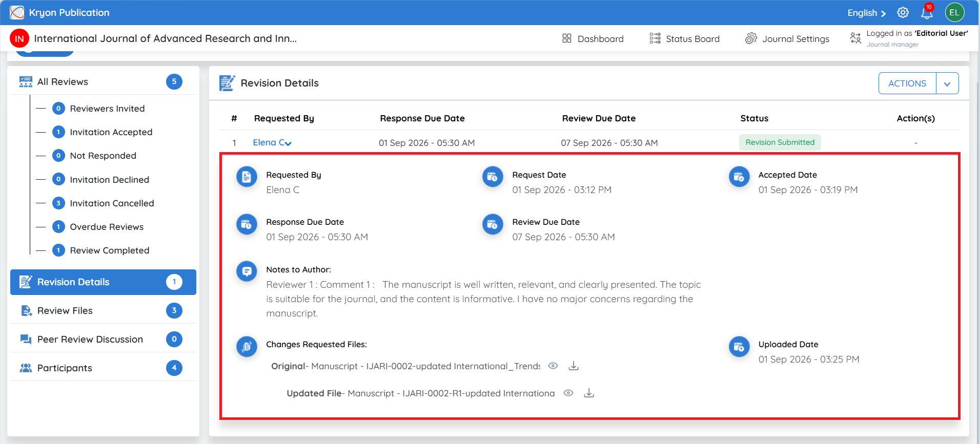Open the EL user avatar menu

tap(954, 13)
